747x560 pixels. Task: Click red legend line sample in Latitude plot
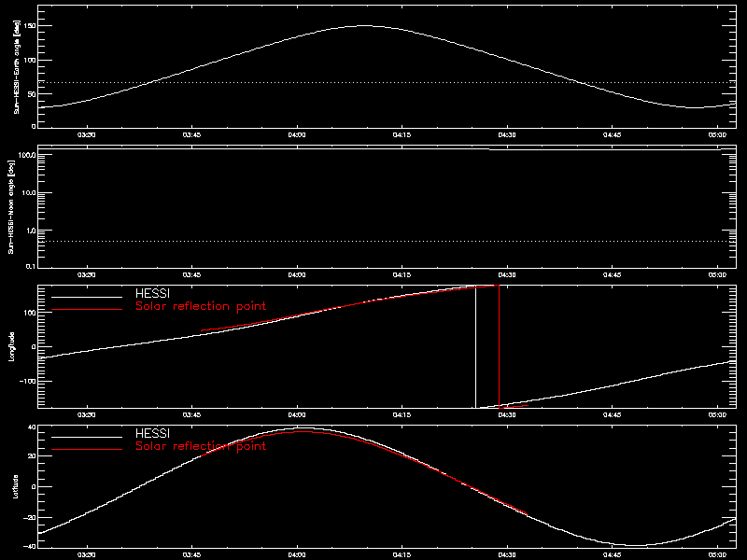point(87,450)
